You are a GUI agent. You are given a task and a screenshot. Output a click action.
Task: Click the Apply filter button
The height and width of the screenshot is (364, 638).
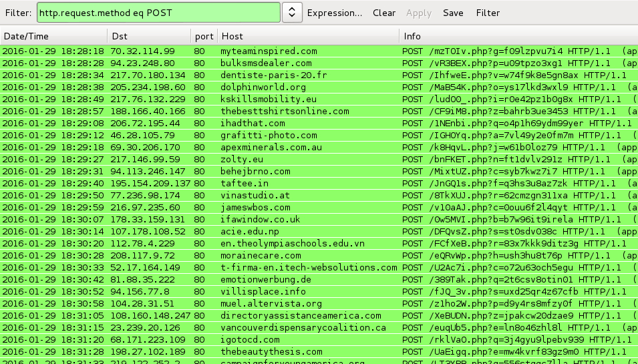tap(419, 13)
